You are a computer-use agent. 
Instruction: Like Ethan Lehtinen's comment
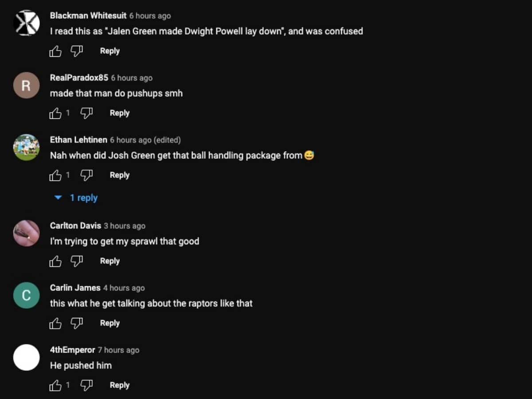coord(55,176)
